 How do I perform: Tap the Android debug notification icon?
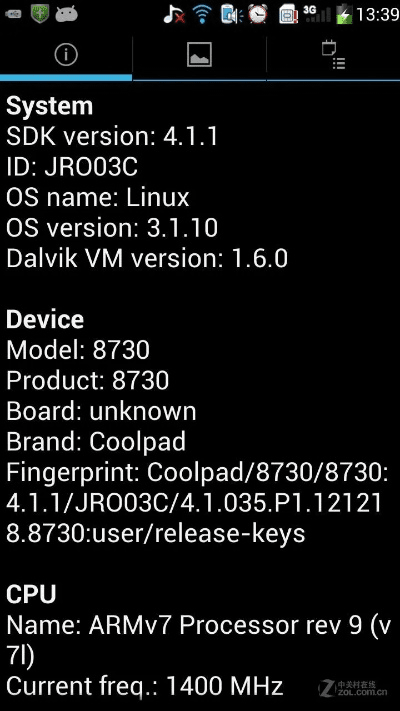pyautogui.click(x=66, y=14)
